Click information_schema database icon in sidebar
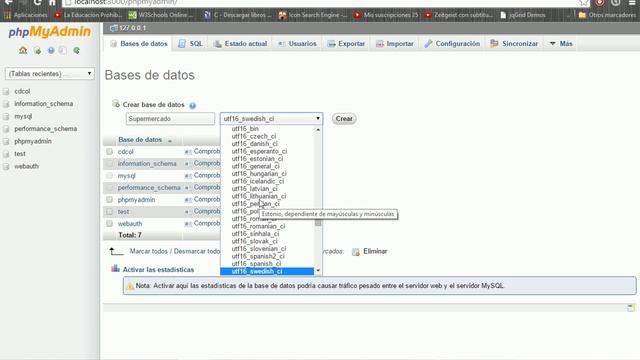Viewport: 640px width, 360px height. pos(6,104)
